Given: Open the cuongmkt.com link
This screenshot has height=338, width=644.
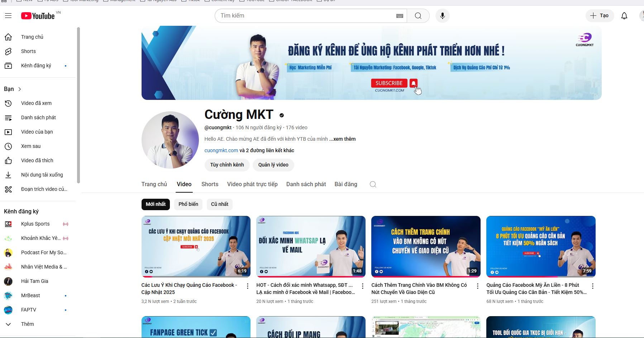Looking at the screenshot, I should tap(221, 150).
